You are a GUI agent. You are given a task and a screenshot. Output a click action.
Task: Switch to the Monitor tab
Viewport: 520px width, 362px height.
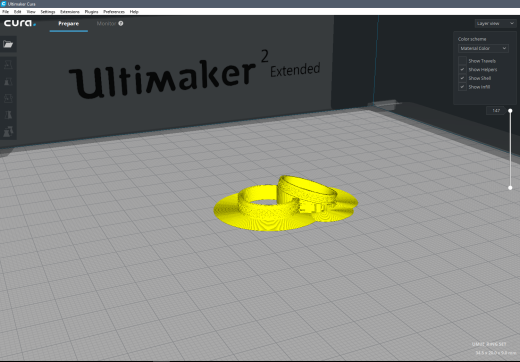[x=106, y=23]
